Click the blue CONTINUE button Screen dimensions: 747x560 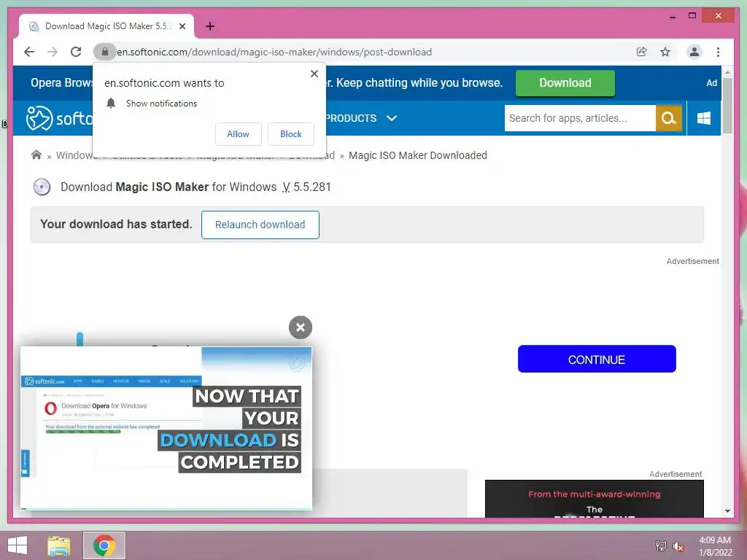tap(597, 359)
